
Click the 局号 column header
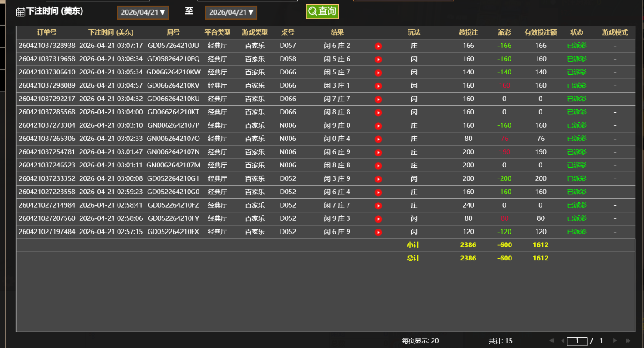point(173,32)
